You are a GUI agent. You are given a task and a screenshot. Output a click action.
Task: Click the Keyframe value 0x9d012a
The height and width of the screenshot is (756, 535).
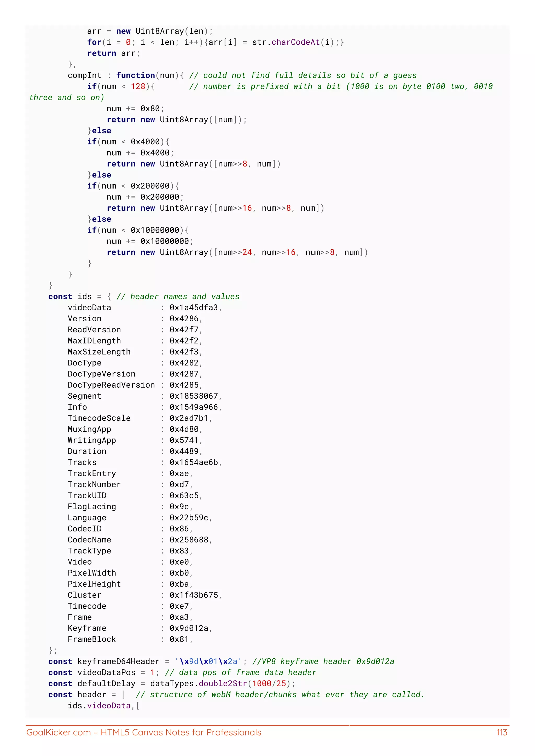189,628
